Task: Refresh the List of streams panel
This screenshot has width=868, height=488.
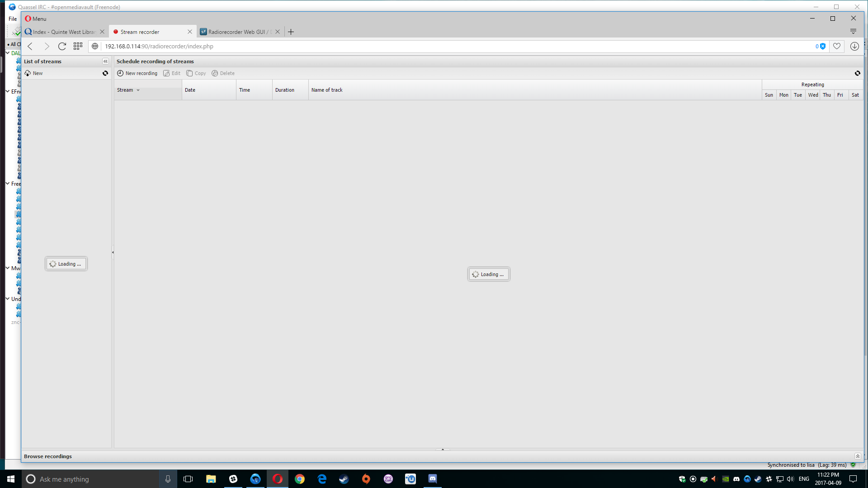Action: [105, 73]
